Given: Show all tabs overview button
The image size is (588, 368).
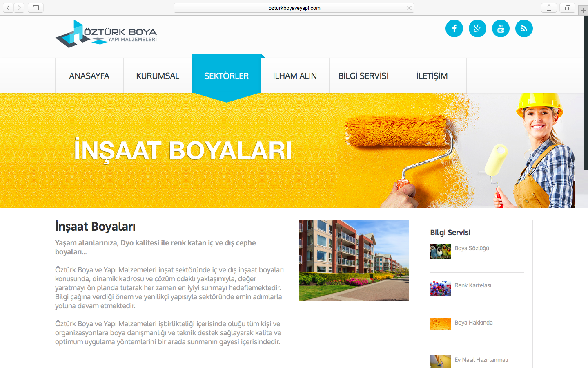Looking at the screenshot, I should 567,8.
